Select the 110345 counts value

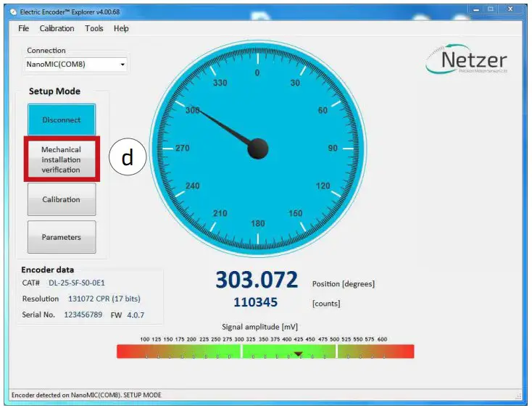[x=255, y=302]
